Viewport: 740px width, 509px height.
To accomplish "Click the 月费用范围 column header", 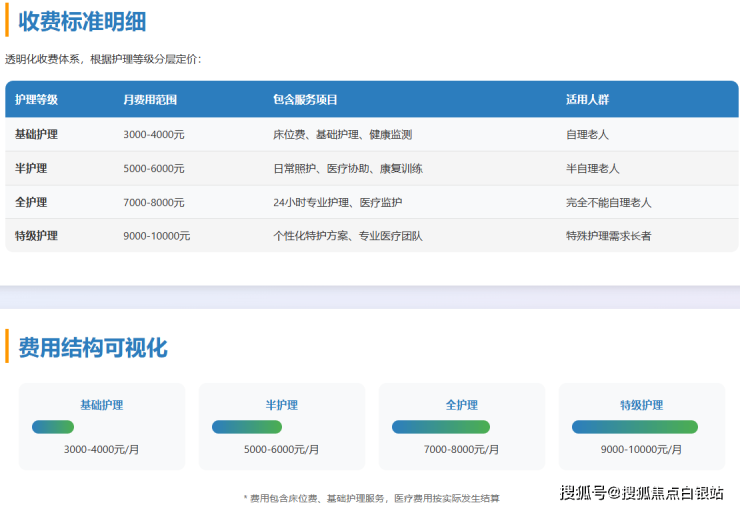I will pos(150,100).
